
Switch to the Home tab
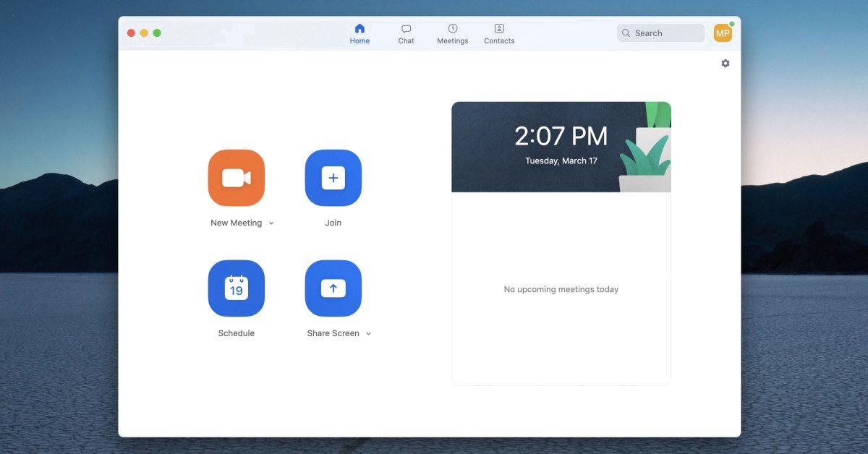pos(359,34)
